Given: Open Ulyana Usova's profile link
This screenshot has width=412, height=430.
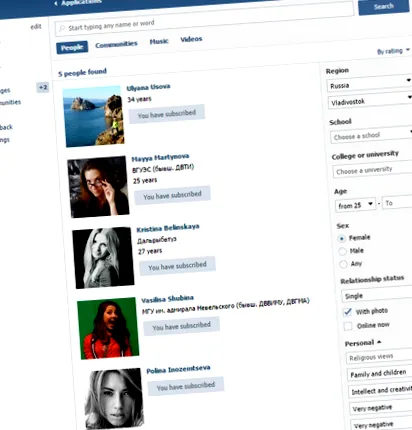Looking at the screenshot, I should tap(148, 87).
